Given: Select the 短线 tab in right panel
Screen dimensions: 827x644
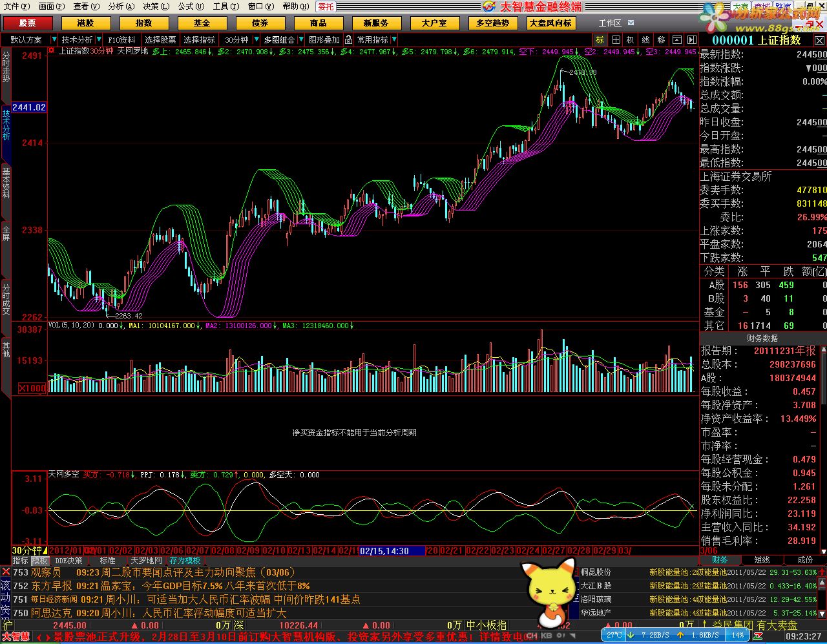Looking at the screenshot, I should point(762,560).
